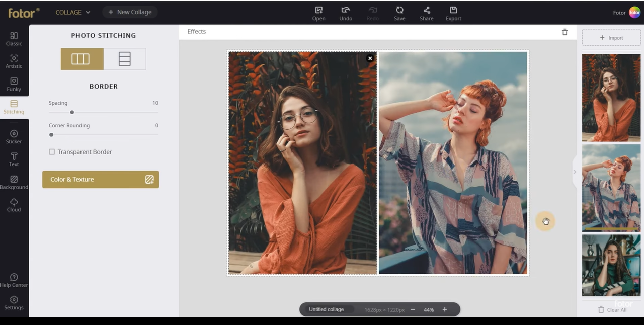
Task: Enable the Transparent Border checkbox
Action: tap(52, 151)
